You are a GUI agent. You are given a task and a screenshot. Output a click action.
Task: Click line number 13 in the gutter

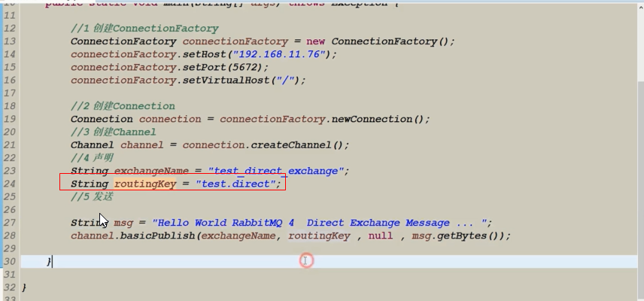click(9, 41)
